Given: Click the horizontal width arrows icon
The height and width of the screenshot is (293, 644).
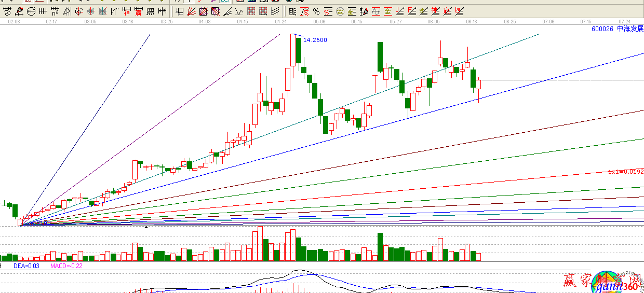Looking at the screenshot, I should pyautogui.click(x=163, y=11).
